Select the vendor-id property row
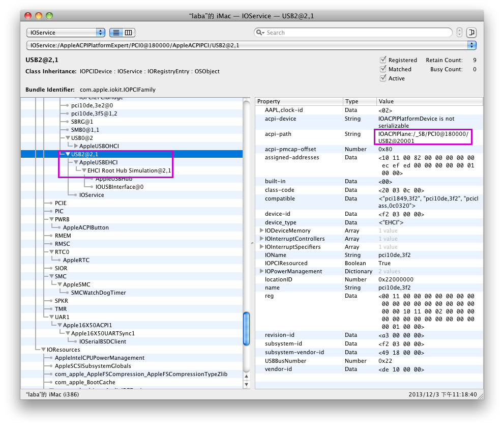504x430 pixels. (369, 369)
